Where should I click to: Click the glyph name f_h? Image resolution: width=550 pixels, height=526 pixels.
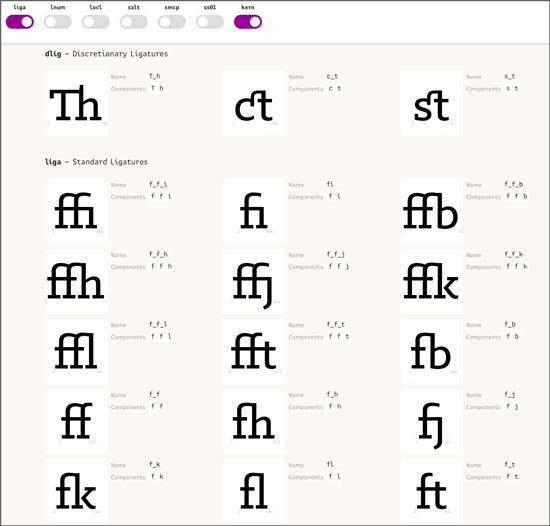coord(333,394)
